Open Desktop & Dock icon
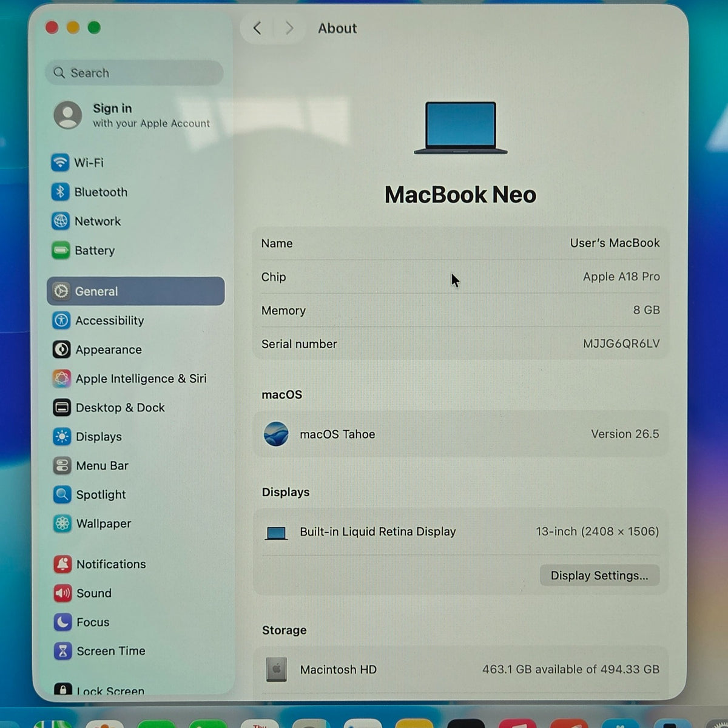 click(62, 408)
